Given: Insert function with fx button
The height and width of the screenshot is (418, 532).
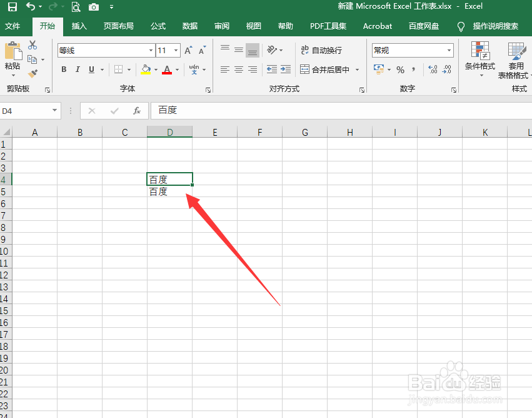Looking at the screenshot, I should 137,111.
